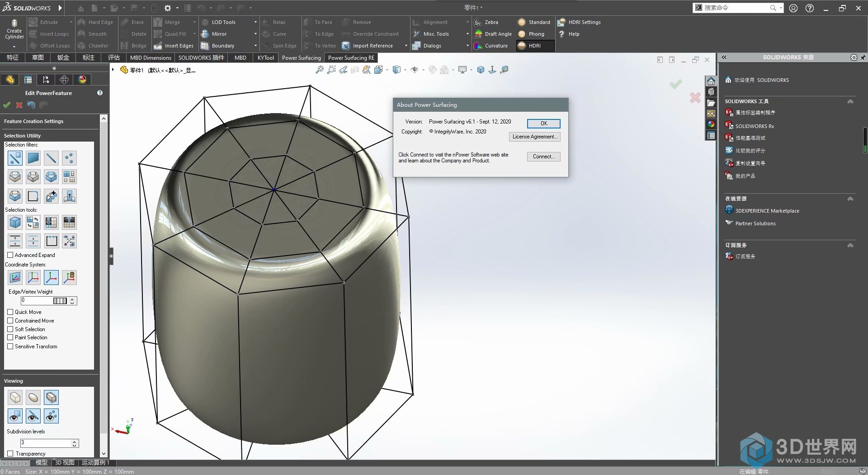Image resolution: width=868 pixels, height=475 pixels.
Task: Switch to the 3D 视图 bottom tab
Action: pyautogui.click(x=65, y=463)
